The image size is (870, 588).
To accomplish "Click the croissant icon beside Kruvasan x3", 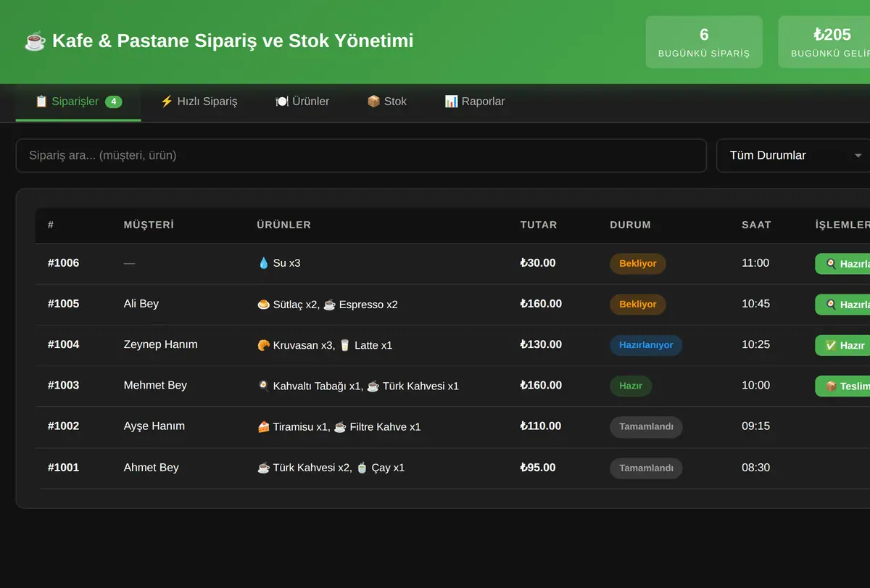I will point(263,345).
